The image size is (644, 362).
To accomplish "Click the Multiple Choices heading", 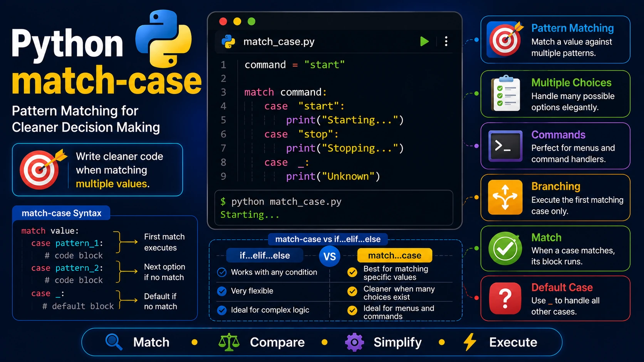I will click(x=571, y=83).
